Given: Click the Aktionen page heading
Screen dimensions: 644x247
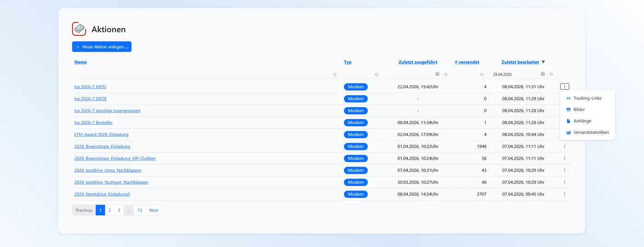Looking at the screenshot, I should (109, 29).
